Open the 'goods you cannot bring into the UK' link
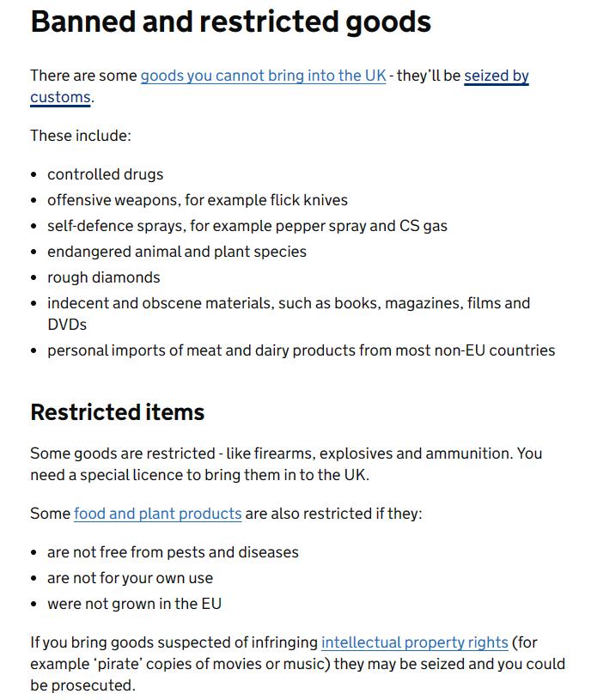Screen dimensions: 591x700 263,76
